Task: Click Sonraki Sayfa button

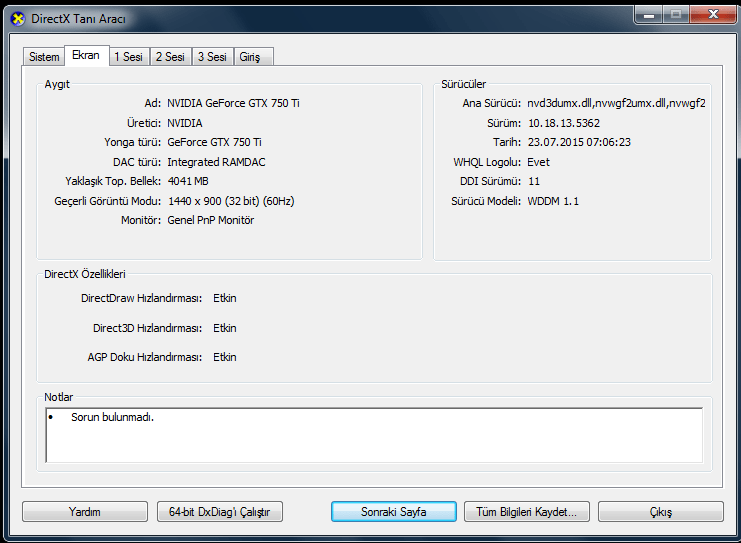Action: (394, 512)
